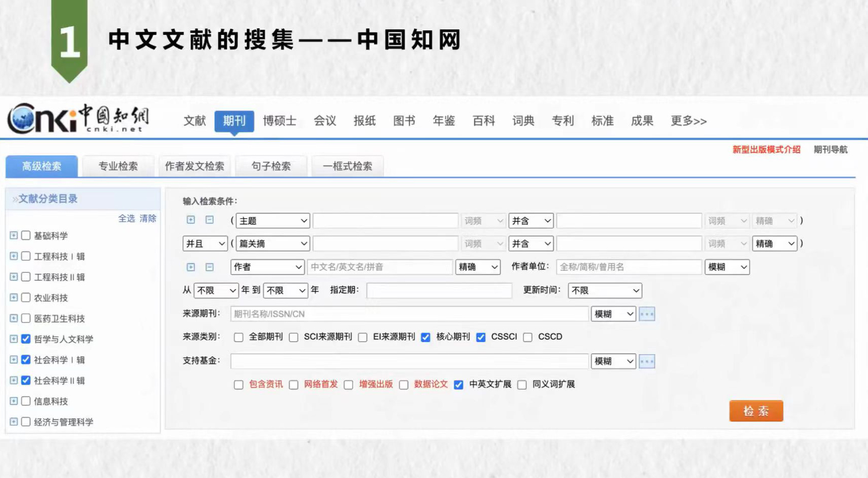Click the orange 检索 search button
The image size is (868, 478).
756,411
